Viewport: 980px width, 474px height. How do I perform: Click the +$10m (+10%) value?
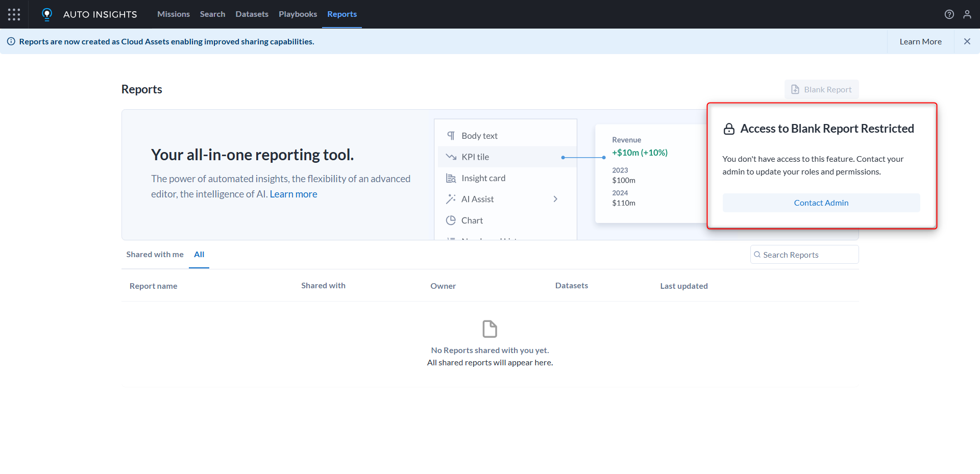[640, 153]
